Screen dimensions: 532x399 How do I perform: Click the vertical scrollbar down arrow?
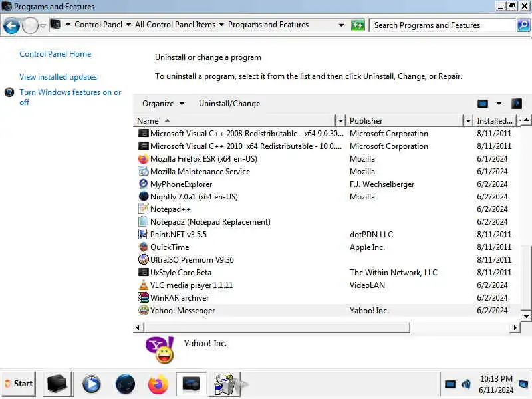[526, 317]
